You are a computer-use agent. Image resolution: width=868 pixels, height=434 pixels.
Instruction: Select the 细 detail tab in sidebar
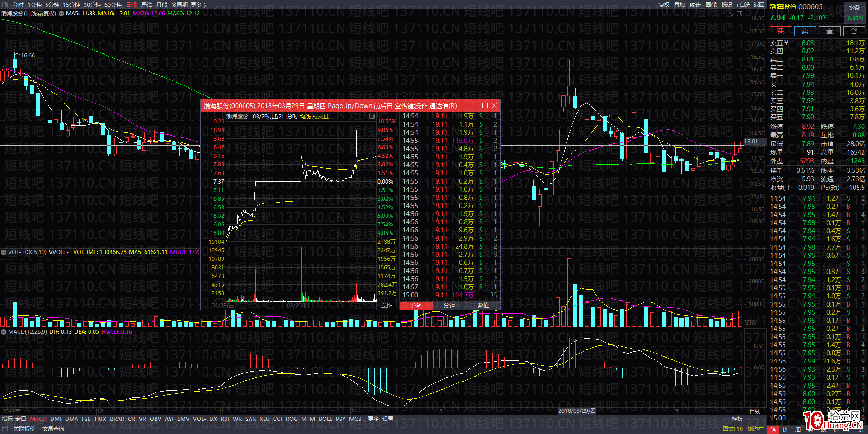coord(798,429)
